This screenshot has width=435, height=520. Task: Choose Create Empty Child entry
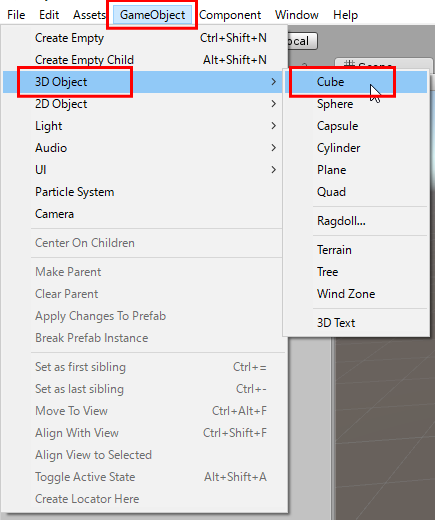pyautogui.click(x=142, y=60)
